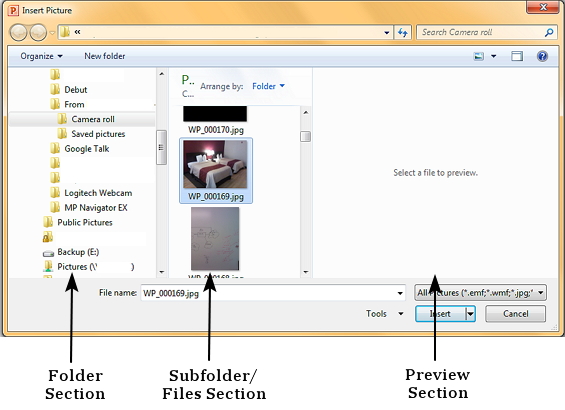Open the Insert button split dropdown arrow
The width and height of the screenshot is (565, 410).
click(470, 314)
